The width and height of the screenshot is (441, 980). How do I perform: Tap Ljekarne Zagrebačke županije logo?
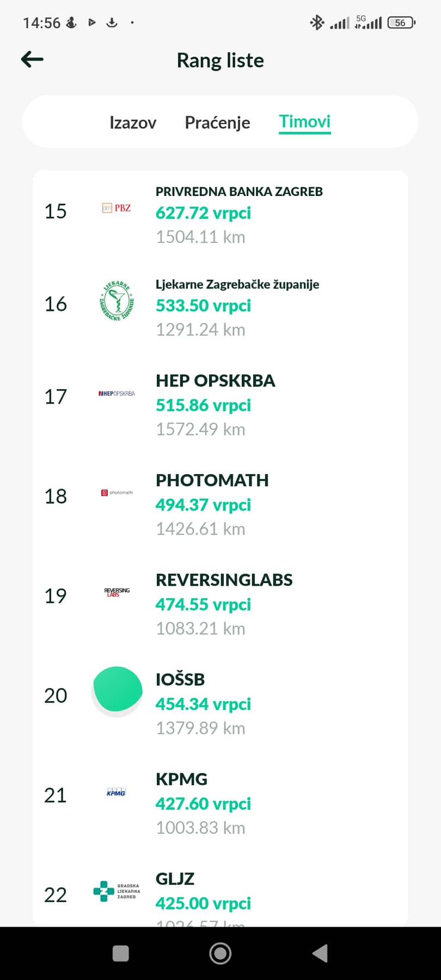point(117,301)
